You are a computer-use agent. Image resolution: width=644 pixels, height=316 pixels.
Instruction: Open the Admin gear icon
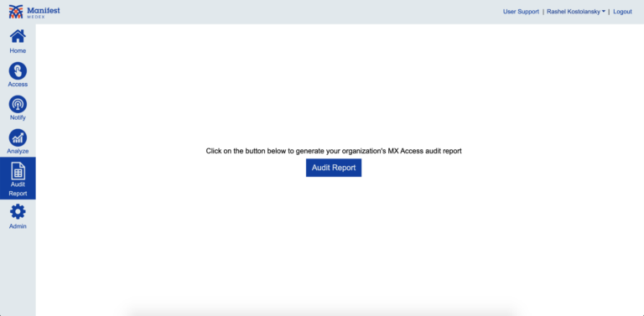pos(18,212)
